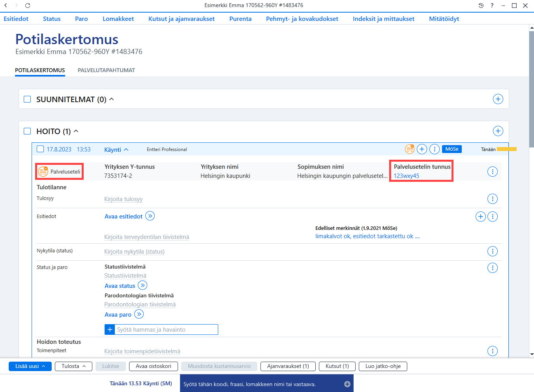Screen dimensions: 534x392
Task: Tick the HOITO section checkbox
Action: coord(27,131)
